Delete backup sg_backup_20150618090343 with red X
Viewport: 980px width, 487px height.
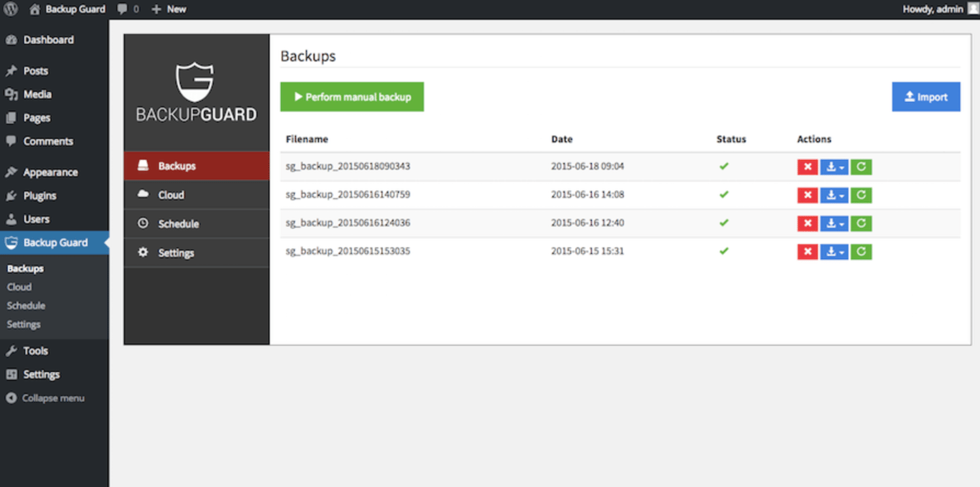[807, 167]
